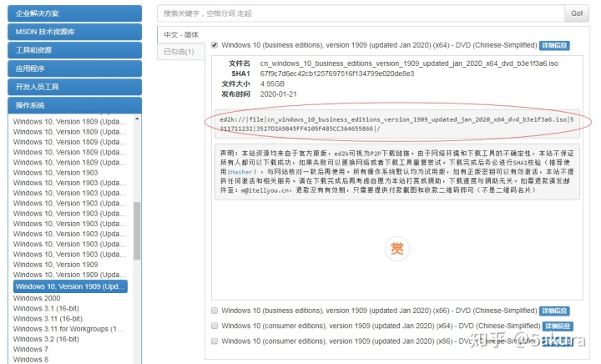Click the business editions x86 title text
The height and width of the screenshot is (364, 601).
click(x=379, y=311)
